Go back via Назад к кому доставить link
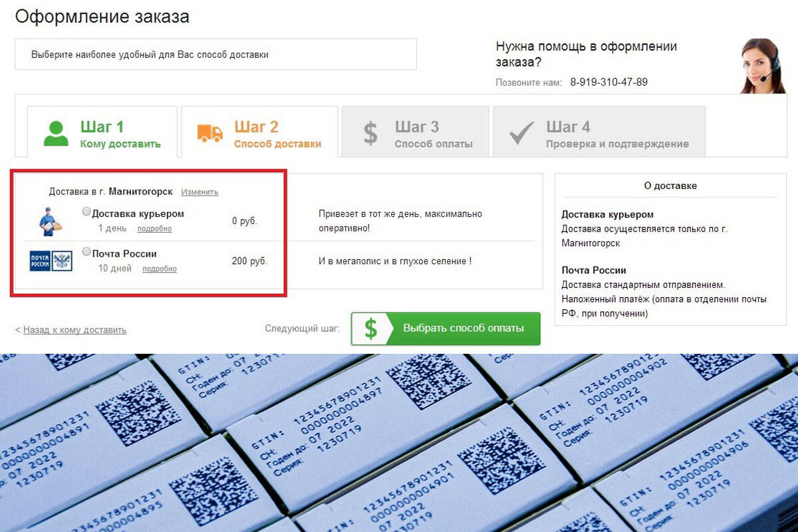The image size is (798, 532). (74, 330)
